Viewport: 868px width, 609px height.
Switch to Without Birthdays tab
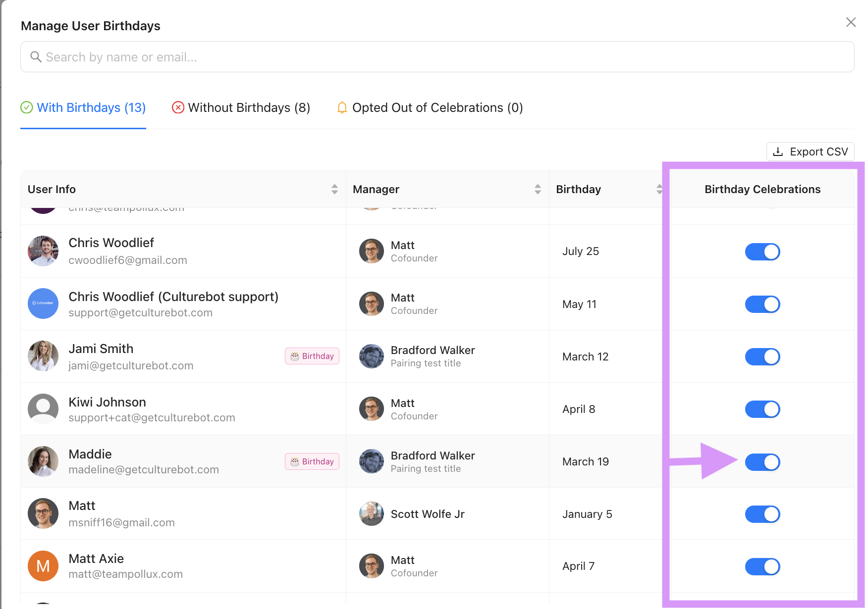[241, 107]
